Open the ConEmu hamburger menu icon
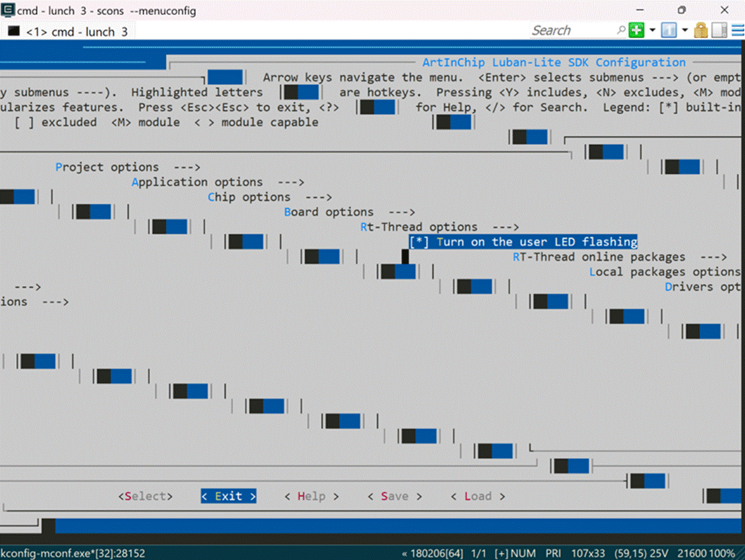The height and width of the screenshot is (560, 745). coord(738,30)
